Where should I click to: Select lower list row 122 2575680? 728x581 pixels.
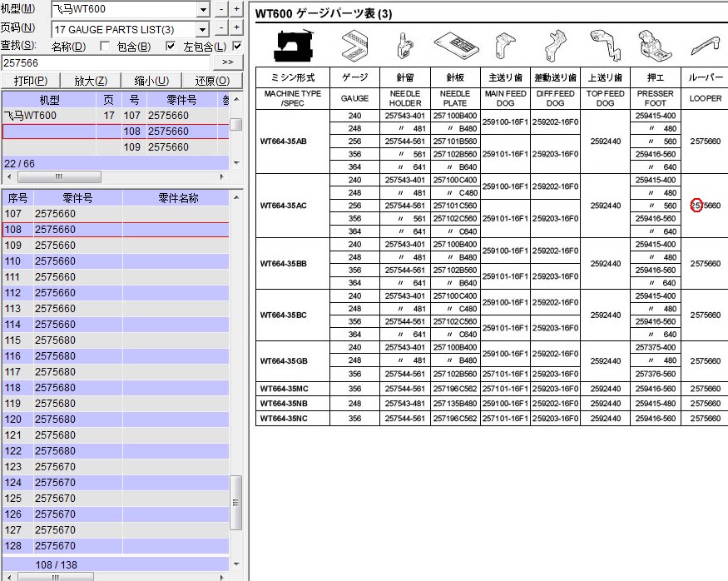click(115, 450)
